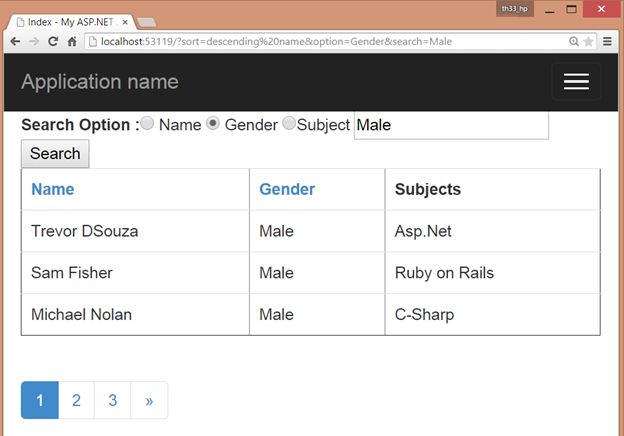Select the Subject radio button

coord(289,124)
